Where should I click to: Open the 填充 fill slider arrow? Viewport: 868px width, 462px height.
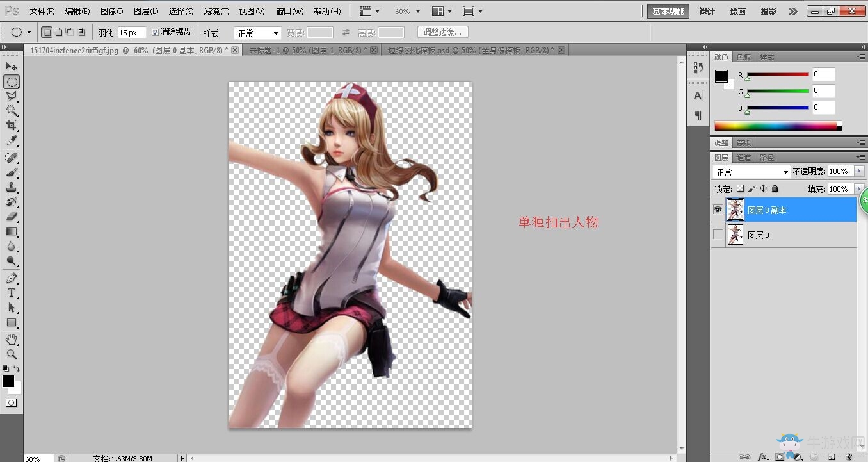[859, 189]
